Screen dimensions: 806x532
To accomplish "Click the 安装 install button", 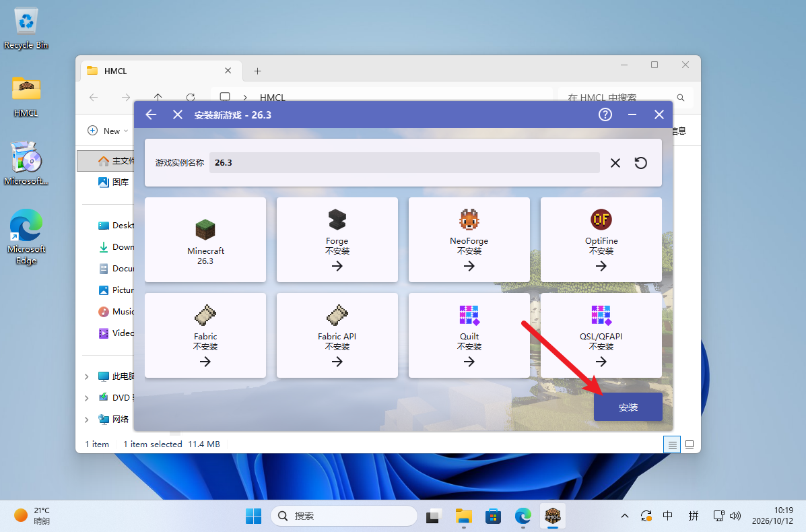I will tap(628, 407).
